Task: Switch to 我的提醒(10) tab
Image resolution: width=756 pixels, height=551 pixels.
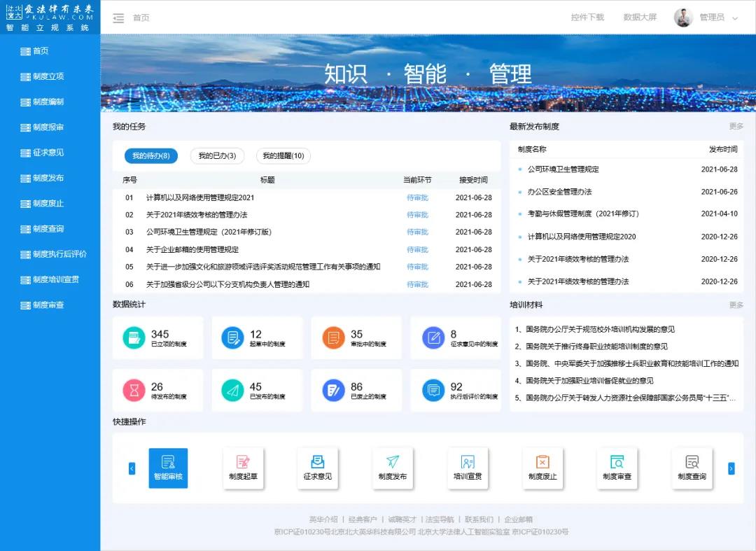Action: click(x=283, y=156)
